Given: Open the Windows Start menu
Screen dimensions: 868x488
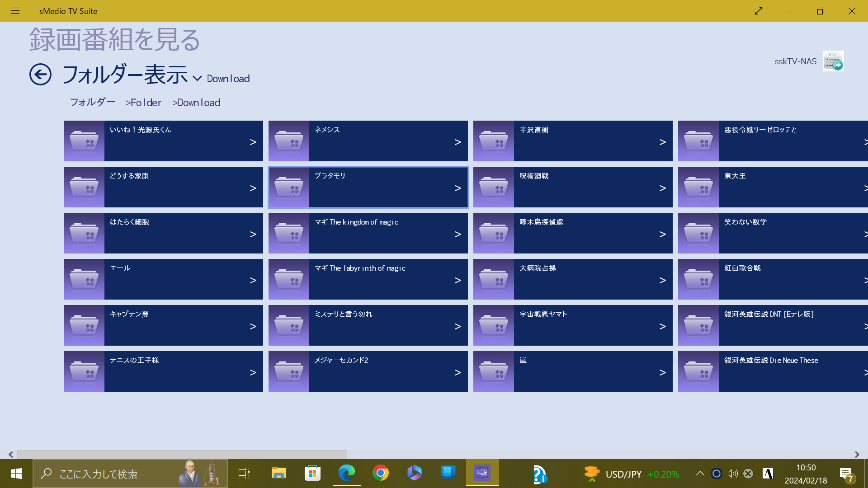Looking at the screenshot, I should [x=16, y=474].
